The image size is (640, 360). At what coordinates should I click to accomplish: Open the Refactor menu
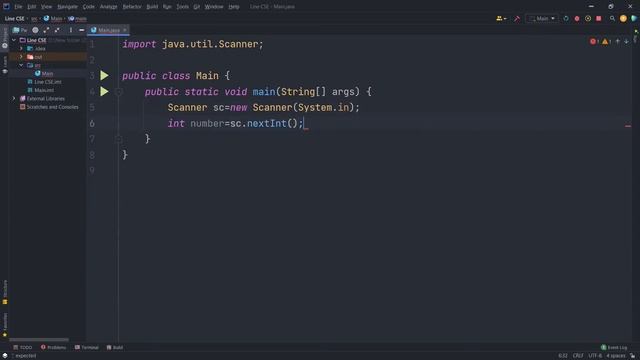coord(132,7)
